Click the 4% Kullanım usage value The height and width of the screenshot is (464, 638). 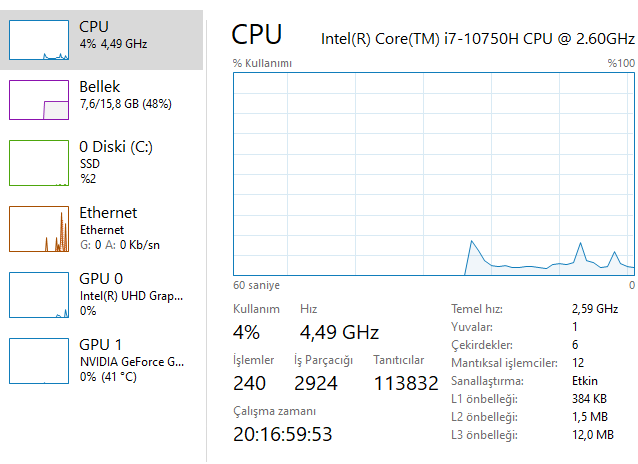pyautogui.click(x=246, y=332)
